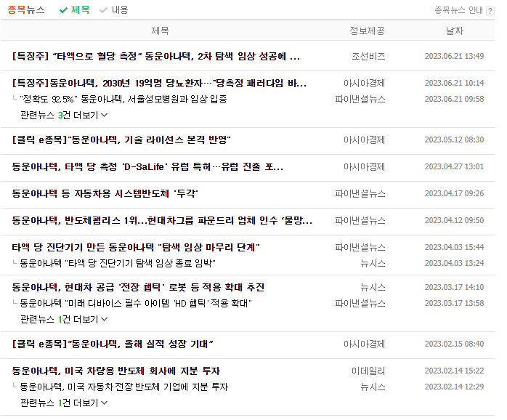Click the 날짜 column header

click(x=454, y=31)
